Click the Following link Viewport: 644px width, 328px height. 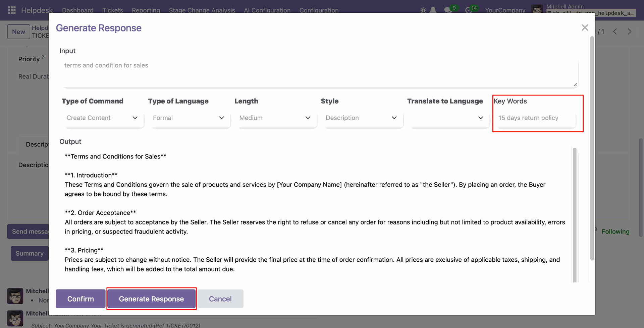click(x=615, y=232)
